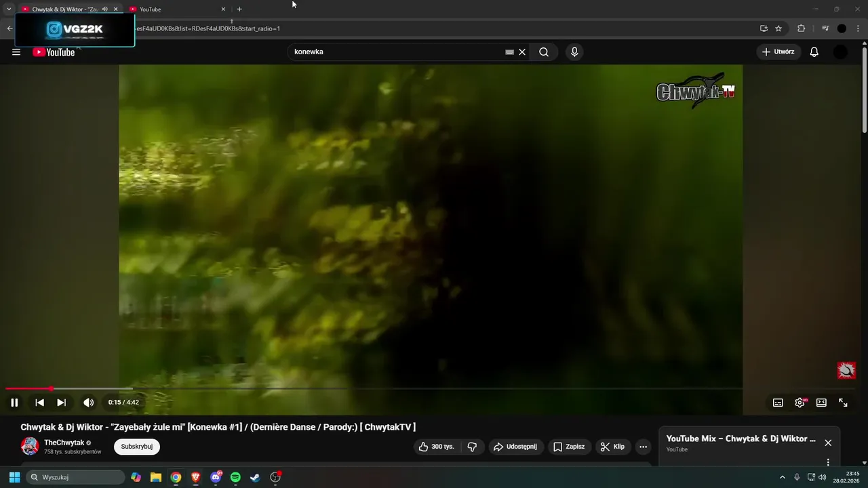The width and height of the screenshot is (868, 488).
Task: Show hidden system tray icons
Action: tap(782, 477)
